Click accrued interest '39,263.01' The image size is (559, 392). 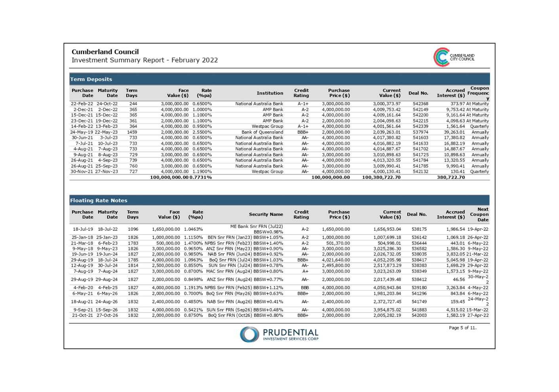454,132
